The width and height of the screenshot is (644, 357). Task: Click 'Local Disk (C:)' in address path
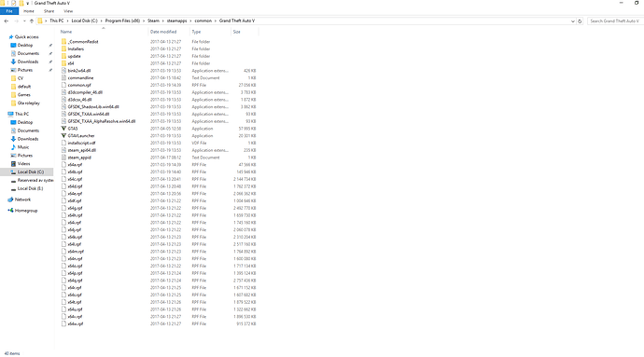[x=85, y=21]
